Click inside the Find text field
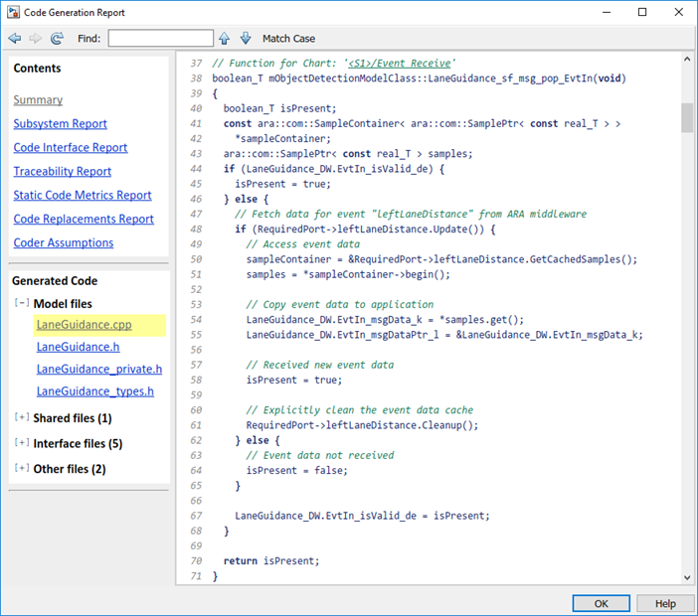The width and height of the screenshot is (698, 616). point(161,38)
